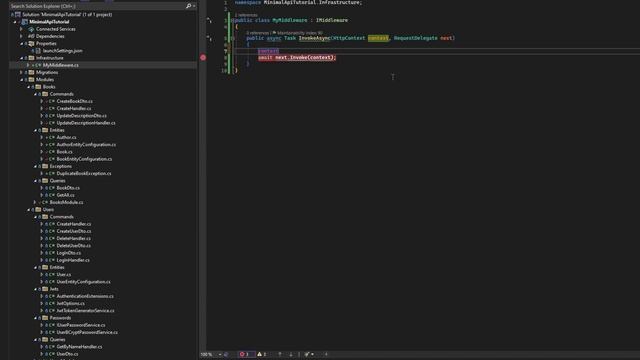Select BookDto.cs in the tree

(x=68, y=188)
